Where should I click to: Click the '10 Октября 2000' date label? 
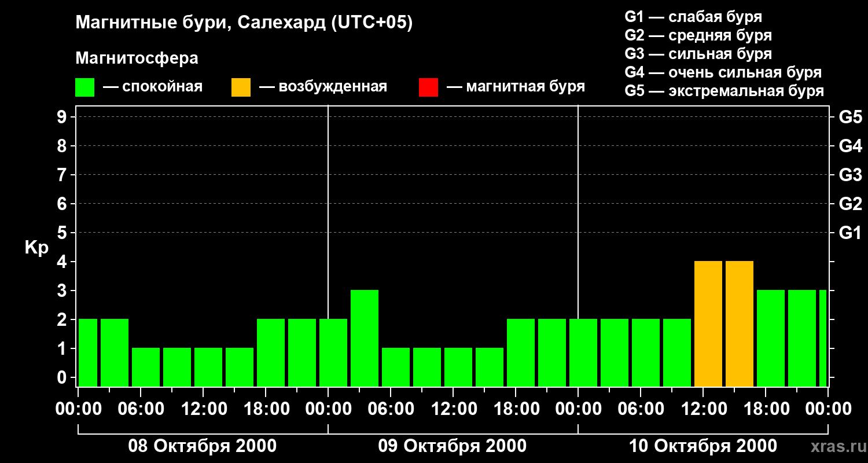click(703, 446)
